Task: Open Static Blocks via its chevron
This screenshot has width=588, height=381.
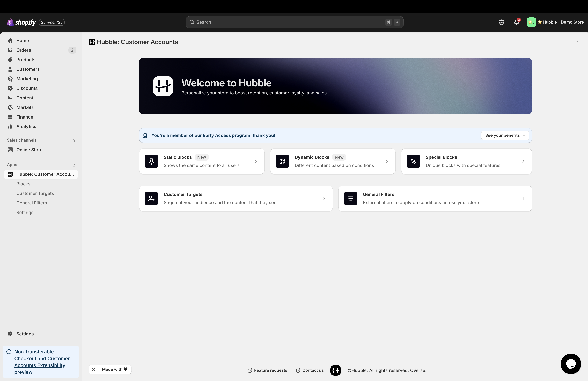Action: (x=256, y=161)
